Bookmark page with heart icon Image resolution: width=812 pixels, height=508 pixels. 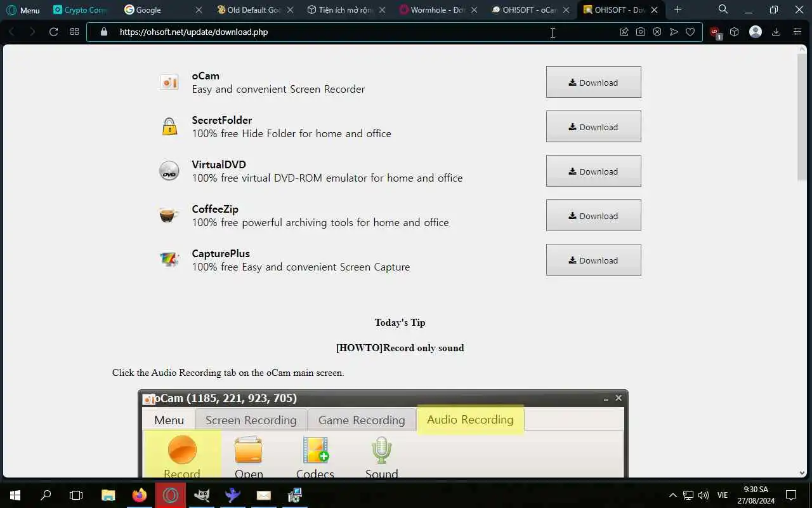click(690, 32)
